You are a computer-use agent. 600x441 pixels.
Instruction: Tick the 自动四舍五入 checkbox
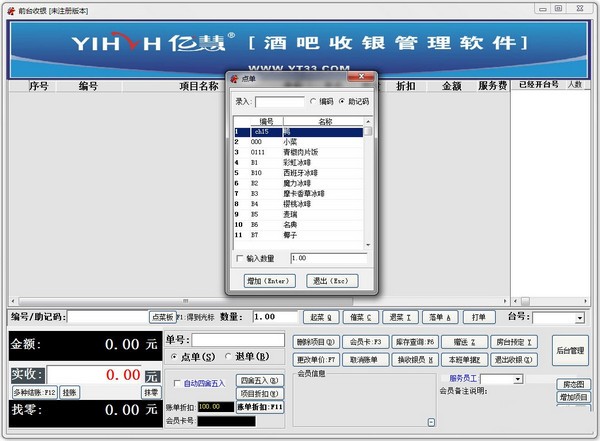[x=178, y=383]
